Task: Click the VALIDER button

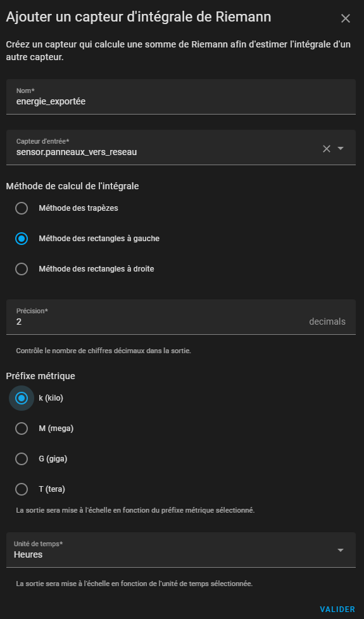Action: (x=337, y=609)
